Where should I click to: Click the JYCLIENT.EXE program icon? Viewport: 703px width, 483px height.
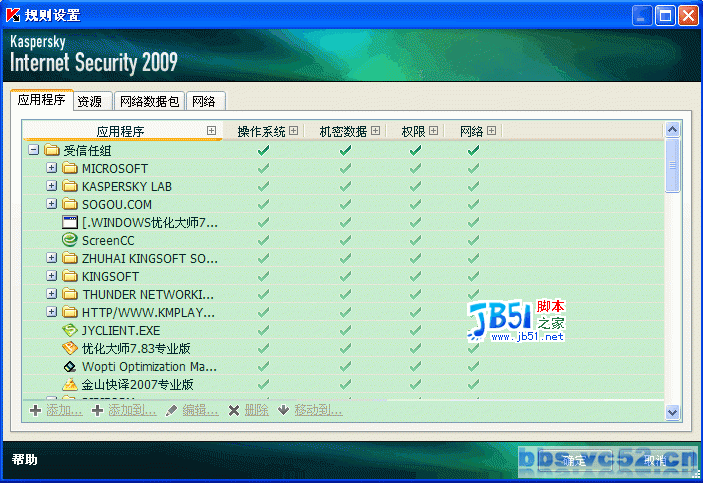click(70, 331)
